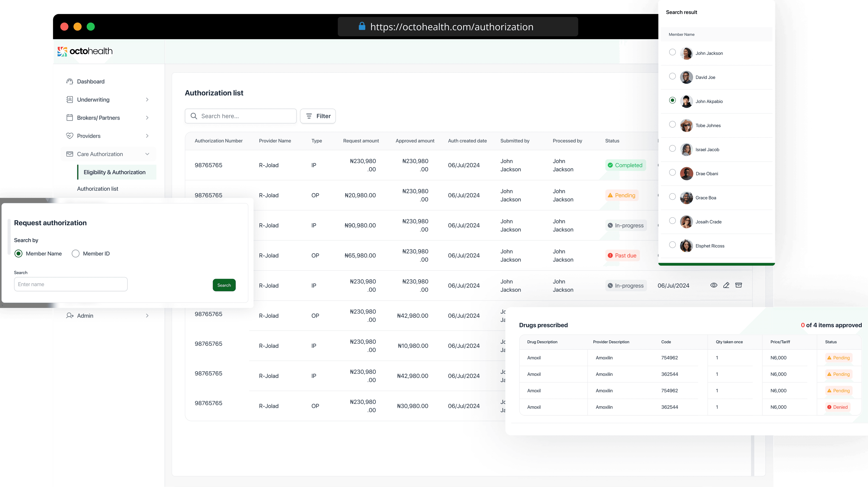The width and height of the screenshot is (868, 487).
Task: Click the Providers heart icon
Action: tap(70, 136)
